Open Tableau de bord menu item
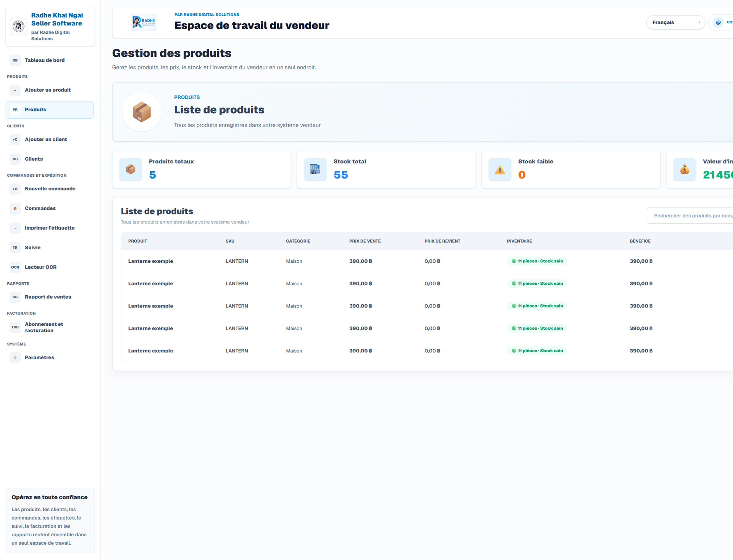The height and width of the screenshot is (560, 733). point(50,60)
